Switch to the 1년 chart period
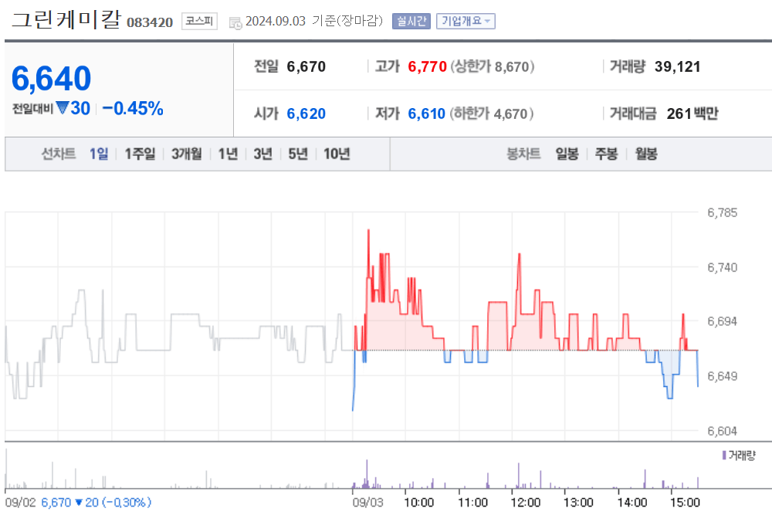 tap(228, 154)
